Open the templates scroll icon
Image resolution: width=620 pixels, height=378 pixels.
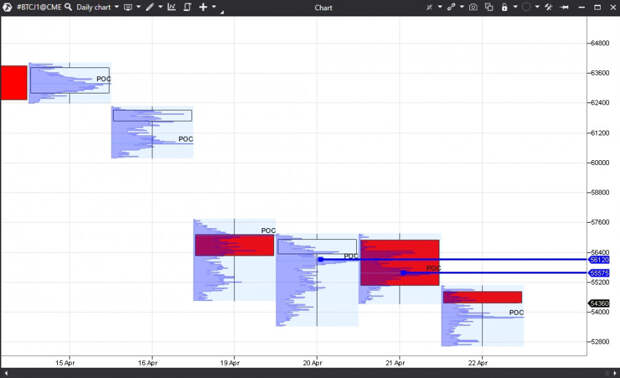187,7
